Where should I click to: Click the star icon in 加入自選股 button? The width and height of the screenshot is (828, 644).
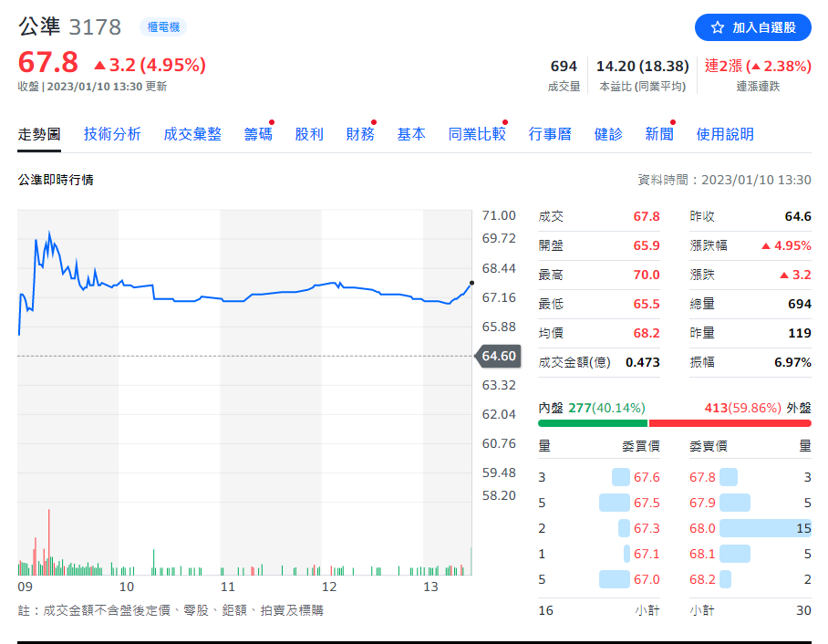pyautogui.click(x=718, y=27)
